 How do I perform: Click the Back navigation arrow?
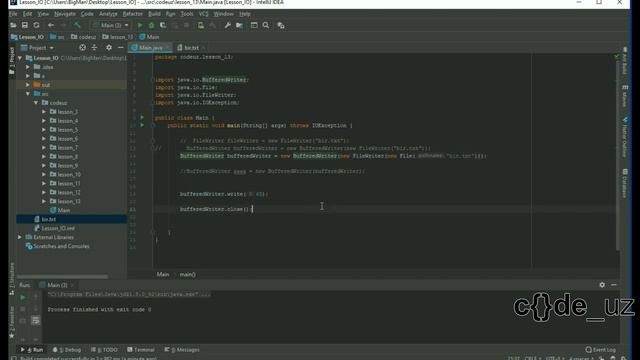coord(51,25)
